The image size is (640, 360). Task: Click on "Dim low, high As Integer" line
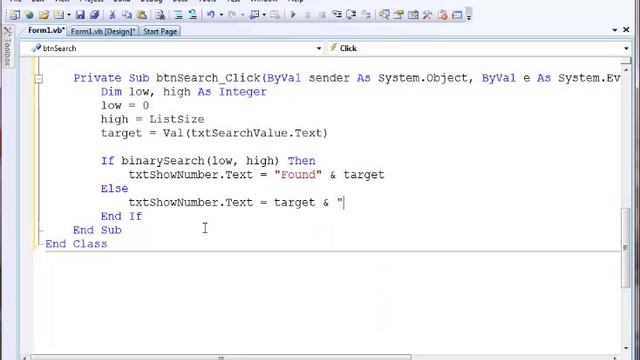point(184,92)
